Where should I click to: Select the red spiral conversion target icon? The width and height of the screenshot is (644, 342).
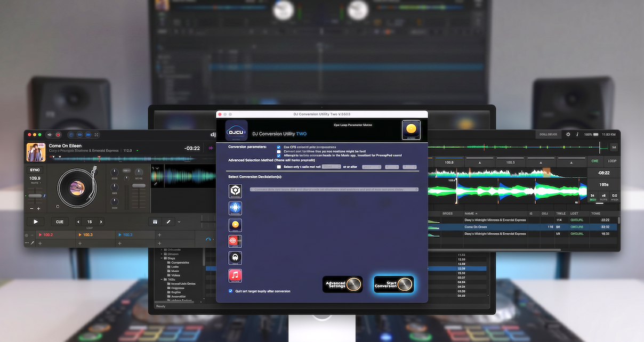tap(235, 241)
